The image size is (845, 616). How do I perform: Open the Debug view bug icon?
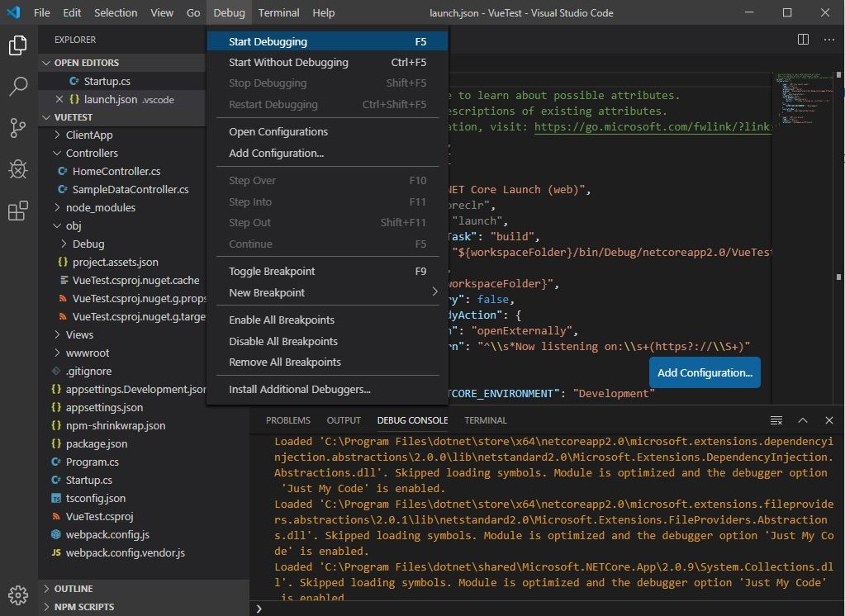pyautogui.click(x=18, y=169)
